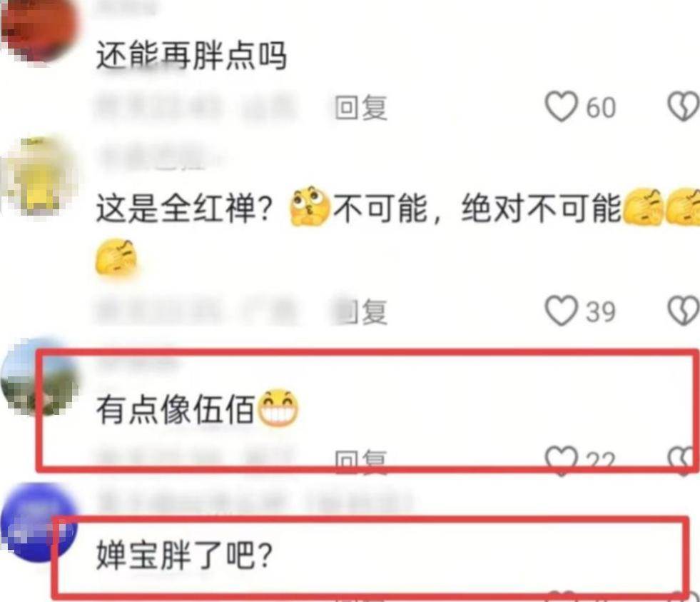This screenshot has height=602, width=700.
Task: Like the '有点像伍佰' comment
Action: [561, 461]
